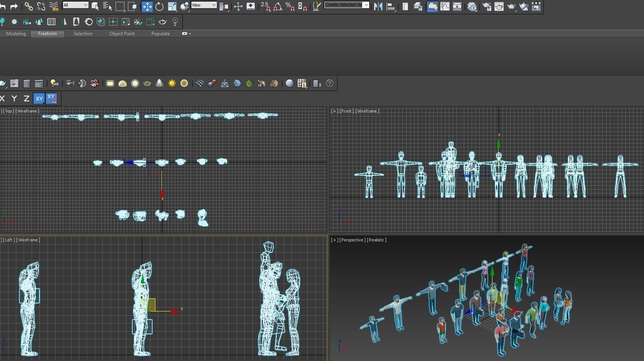
Task: Click the Align tool icon
Action: click(391, 6)
